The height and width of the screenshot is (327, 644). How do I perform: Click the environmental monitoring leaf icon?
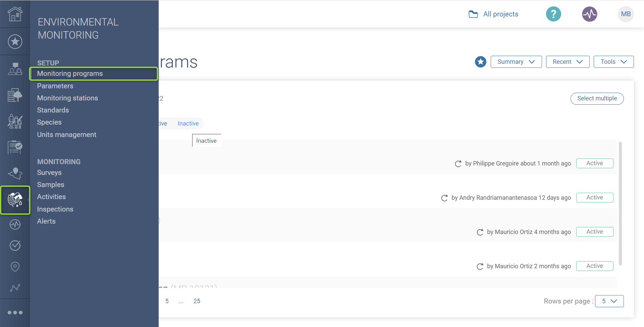[15, 200]
